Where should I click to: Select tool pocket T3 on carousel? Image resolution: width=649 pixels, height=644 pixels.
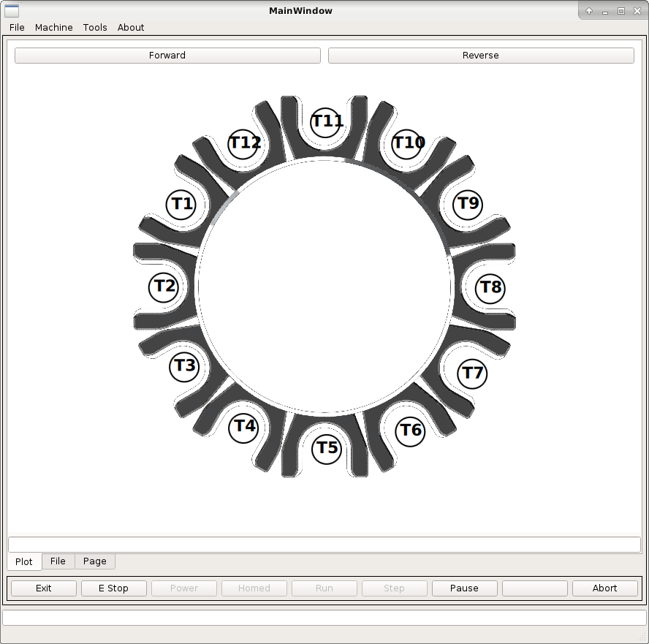pyautogui.click(x=184, y=367)
